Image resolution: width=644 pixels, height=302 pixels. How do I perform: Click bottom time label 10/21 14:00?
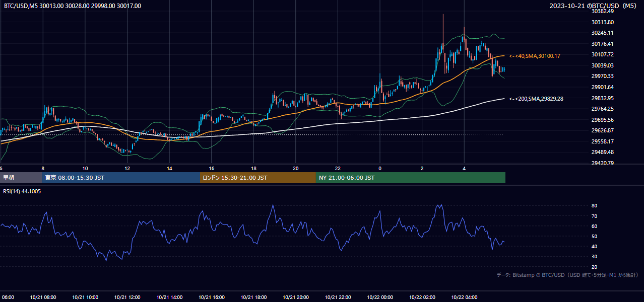[x=169, y=297]
